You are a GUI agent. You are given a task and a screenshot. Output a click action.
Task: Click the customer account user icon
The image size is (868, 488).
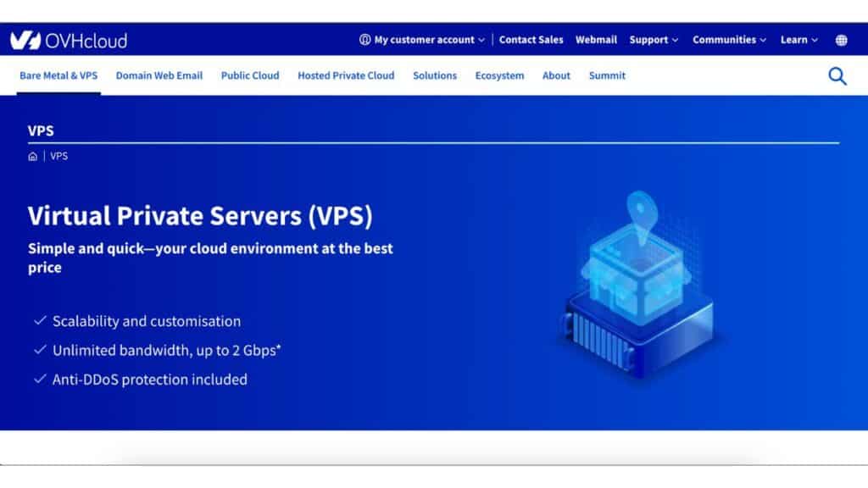364,40
